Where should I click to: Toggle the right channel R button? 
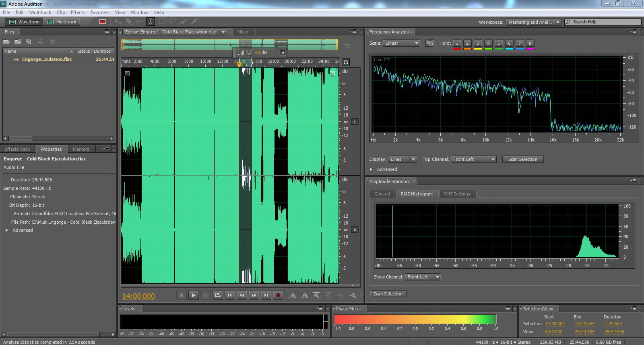coord(355,230)
